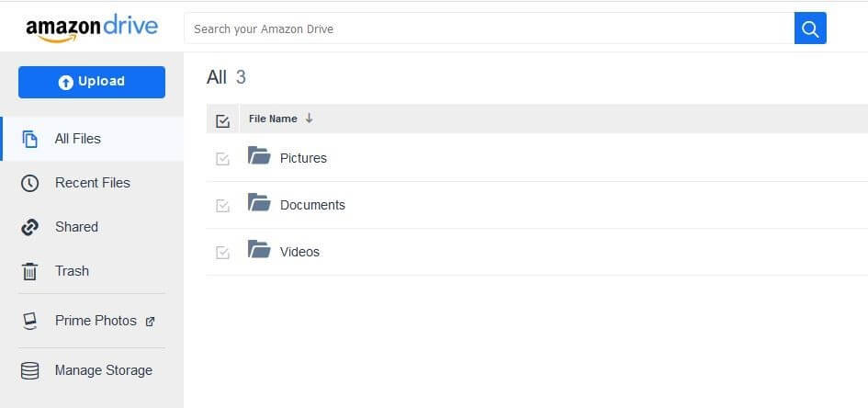Tick the Documents folder checkbox

tap(222, 206)
